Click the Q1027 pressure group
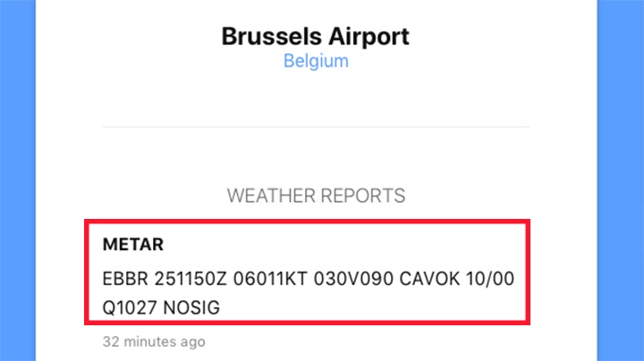The height and width of the screenshot is (361, 644). click(x=128, y=308)
